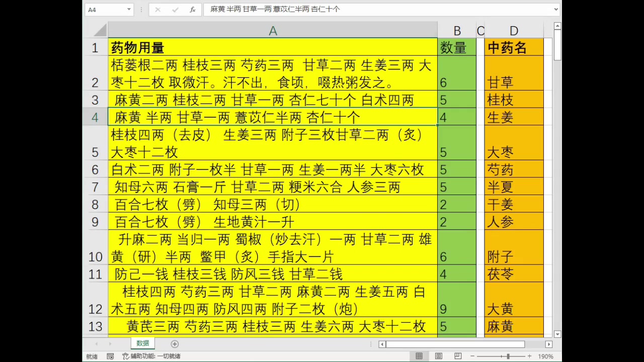Click vertical scrollbar up arrow
The width and height of the screenshot is (644, 362).
coord(557,26)
